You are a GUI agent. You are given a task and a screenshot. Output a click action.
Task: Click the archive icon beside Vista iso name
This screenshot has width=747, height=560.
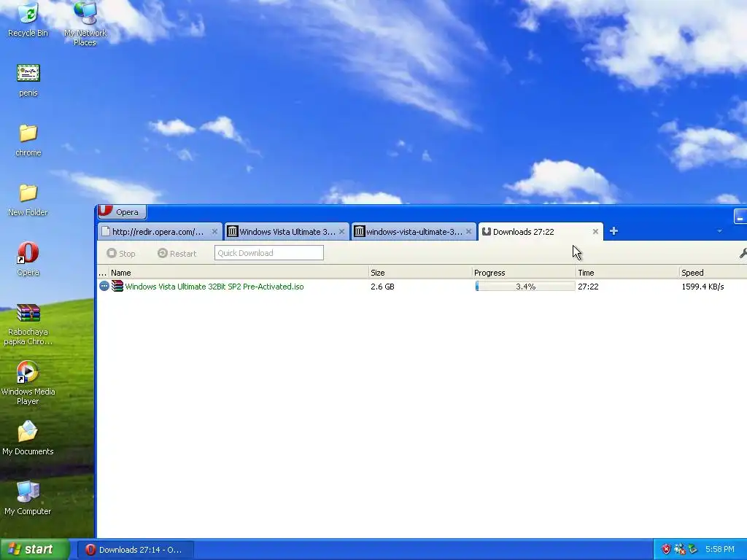117,286
